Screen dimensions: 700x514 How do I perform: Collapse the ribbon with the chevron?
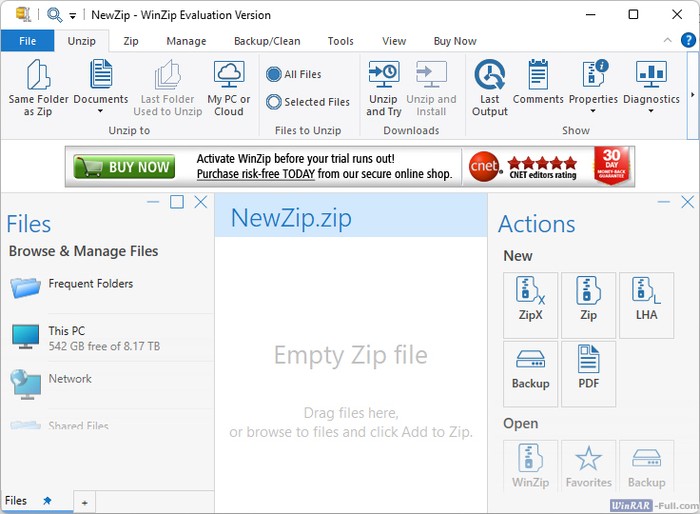[x=669, y=40]
